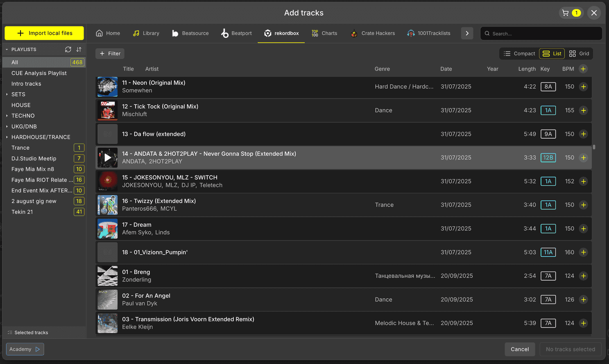Enable Grid view layout
This screenshot has width=609, height=364.
tap(579, 53)
